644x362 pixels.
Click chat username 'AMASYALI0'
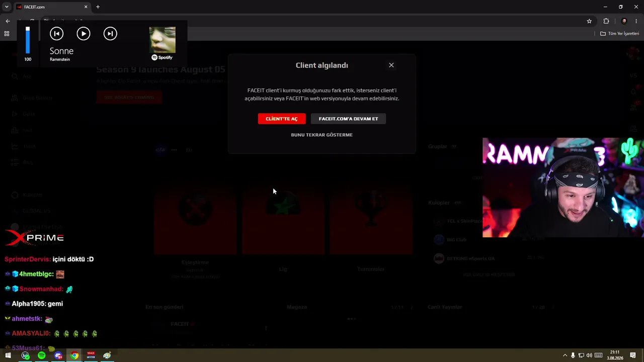click(x=31, y=333)
